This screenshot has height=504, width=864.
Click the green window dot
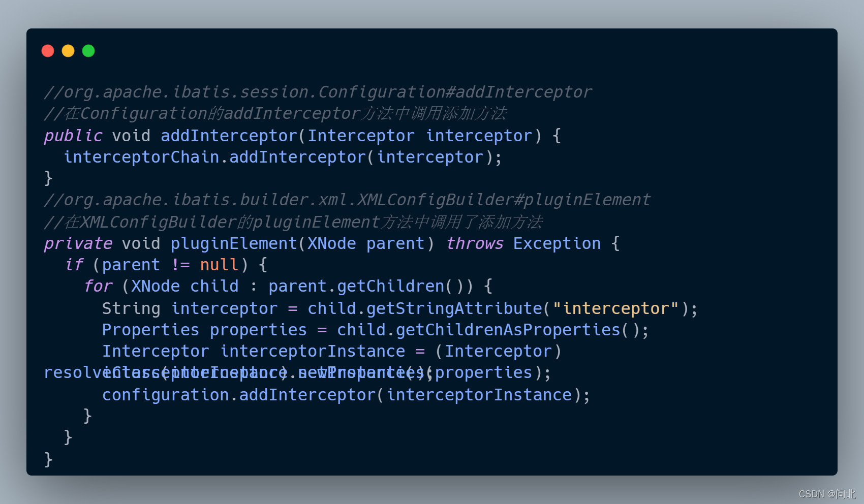(88, 51)
